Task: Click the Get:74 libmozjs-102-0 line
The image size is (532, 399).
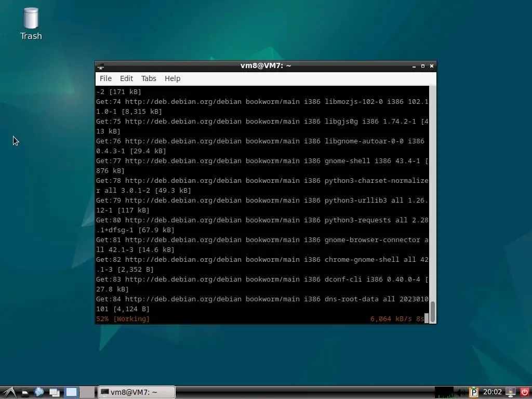Action: [262, 107]
